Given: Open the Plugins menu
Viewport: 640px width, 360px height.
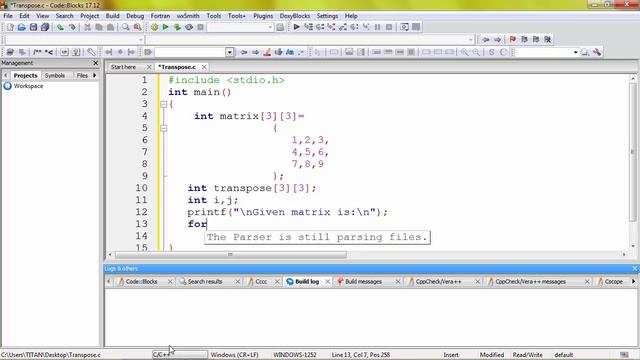Looking at the screenshot, I should click(x=263, y=16).
